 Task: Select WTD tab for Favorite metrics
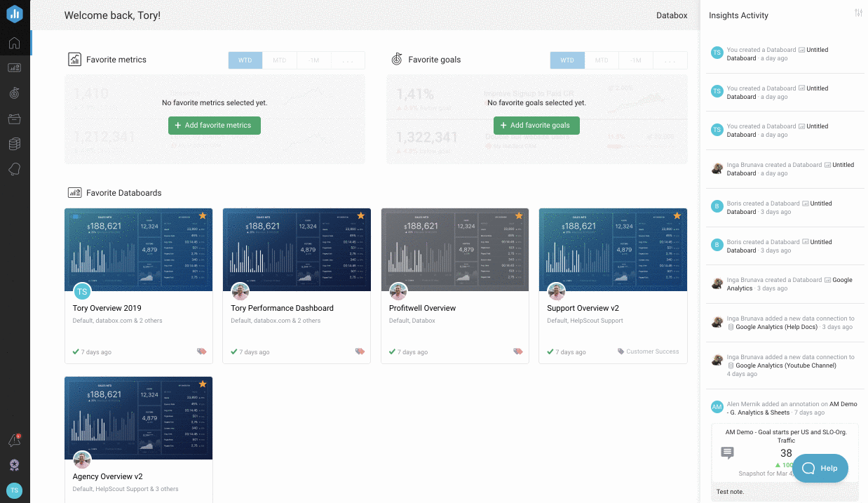245,60
